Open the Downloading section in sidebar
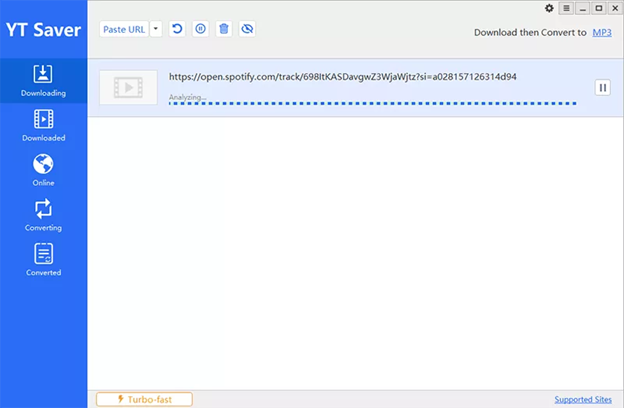This screenshot has width=624, height=408. (x=43, y=81)
